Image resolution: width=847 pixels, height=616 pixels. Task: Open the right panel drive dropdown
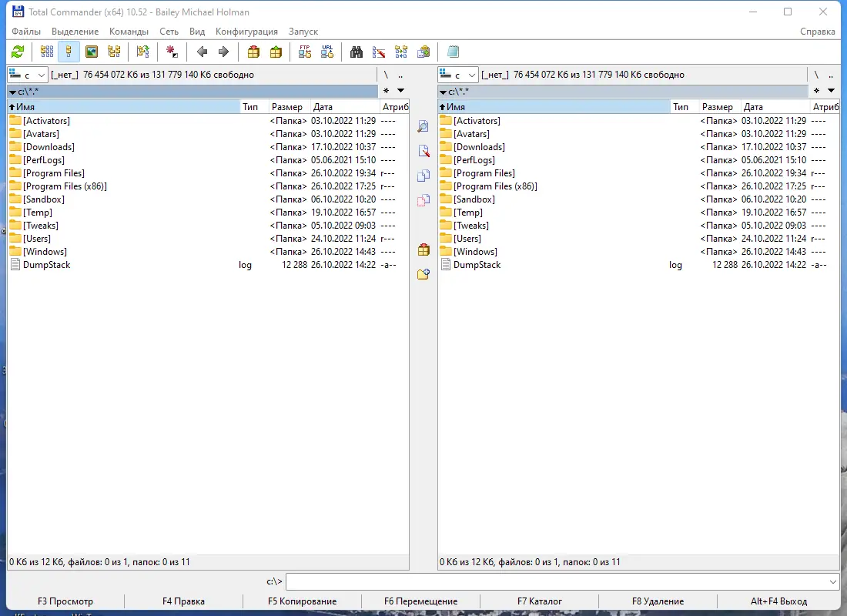pos(457,75)
